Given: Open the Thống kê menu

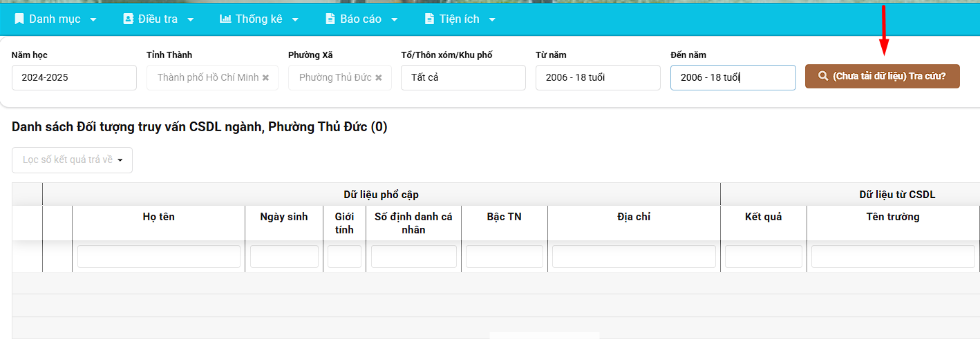Looking at the screenshot, I should click(260, 19).
